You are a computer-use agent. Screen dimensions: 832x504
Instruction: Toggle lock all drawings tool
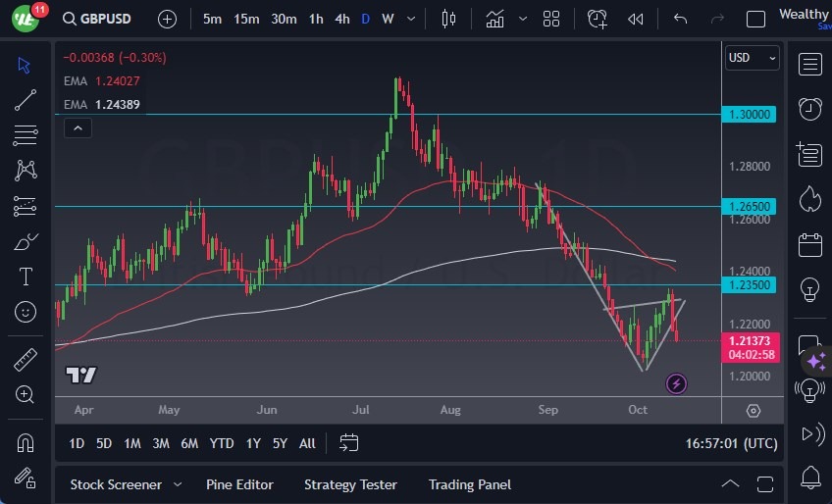26,478
